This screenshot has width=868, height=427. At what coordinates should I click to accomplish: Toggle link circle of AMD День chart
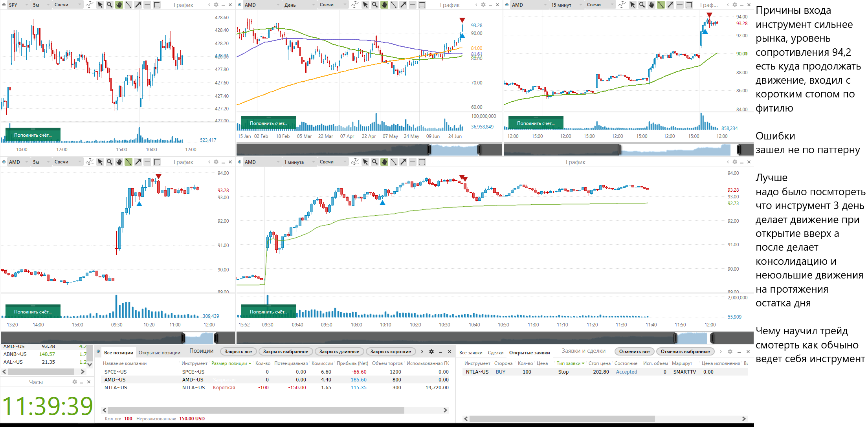click(240, 5)
